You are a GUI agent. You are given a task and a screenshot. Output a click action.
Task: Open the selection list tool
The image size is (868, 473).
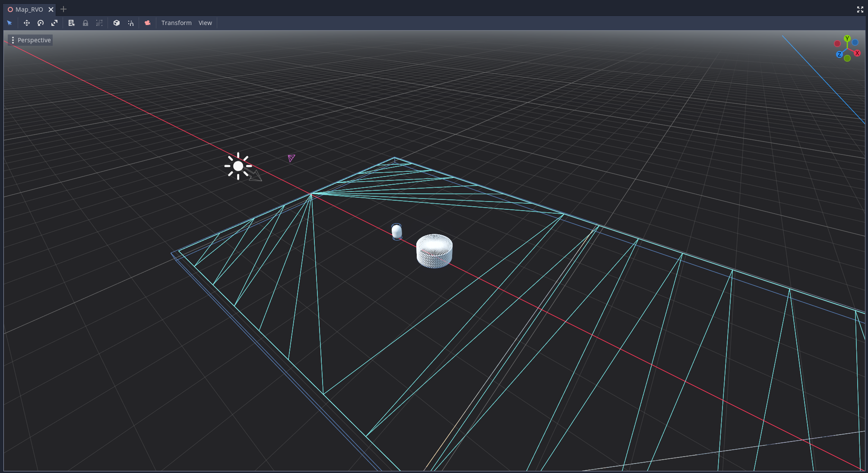coord(71,23)
